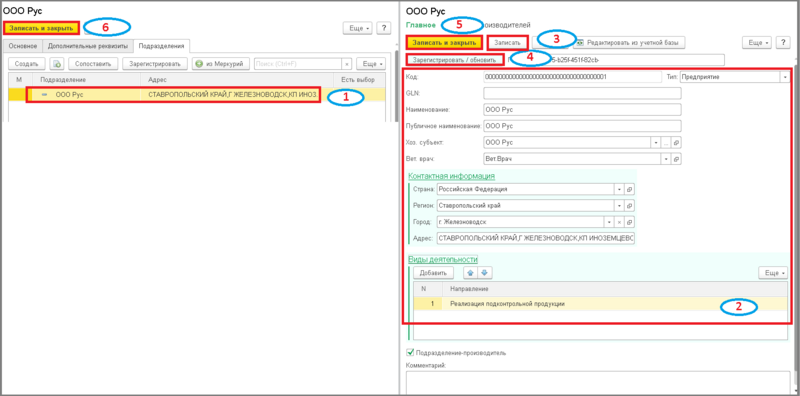800x396 pixels.
Task: Clear the search field with the x icon
Action: coord(346,64)
